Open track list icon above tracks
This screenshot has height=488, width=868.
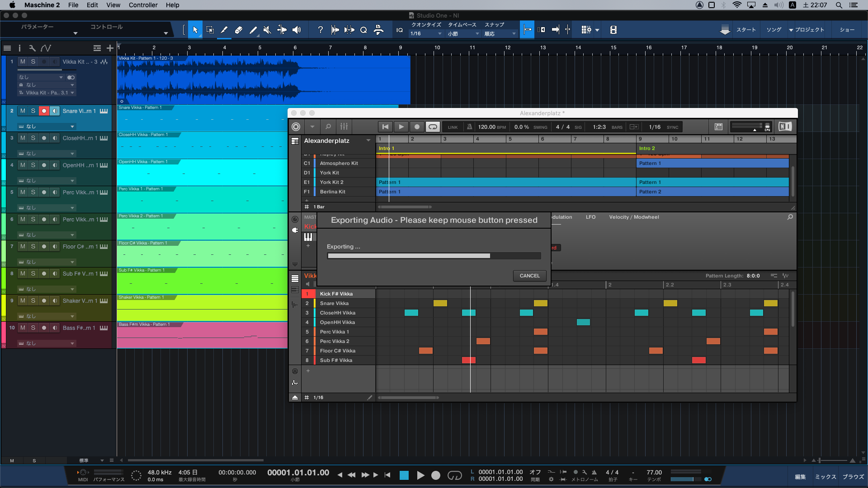(7, 48)
